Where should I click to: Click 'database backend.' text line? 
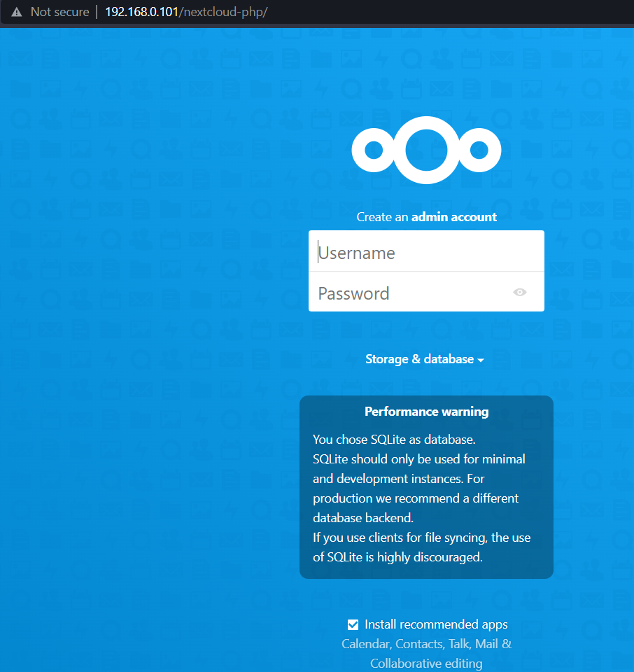(363, 518)
